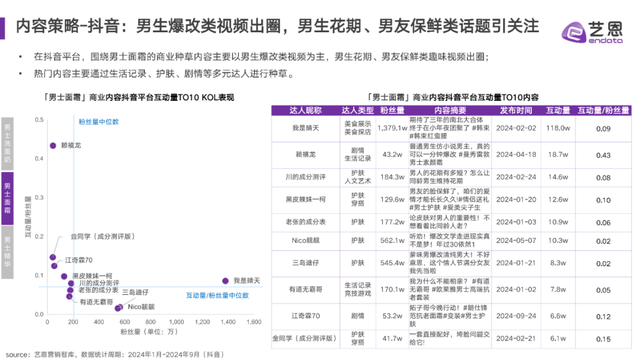Image resolution: width=644 pixels, height=363 pixels.
Task: Click the 黑皮辣妹一柯 scatter data point
Action: (x=64, y=276)
